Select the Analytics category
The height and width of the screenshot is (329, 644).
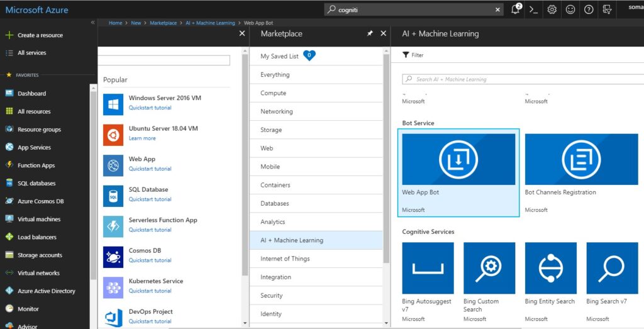pyautogui.click(x=316, y=222)
